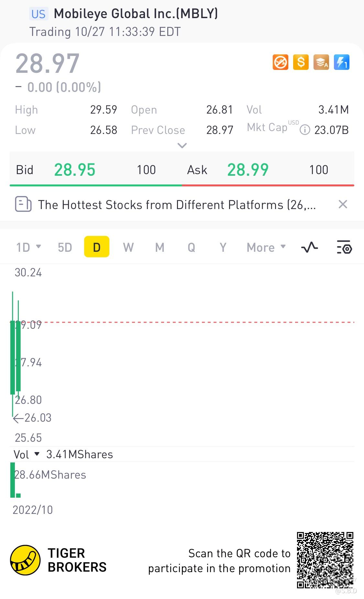Image resolution: width=364 pixels, height=599 pixels.
Task: Dismiss the Hottest Stocks news banner
Action: (x=343, y=205)
